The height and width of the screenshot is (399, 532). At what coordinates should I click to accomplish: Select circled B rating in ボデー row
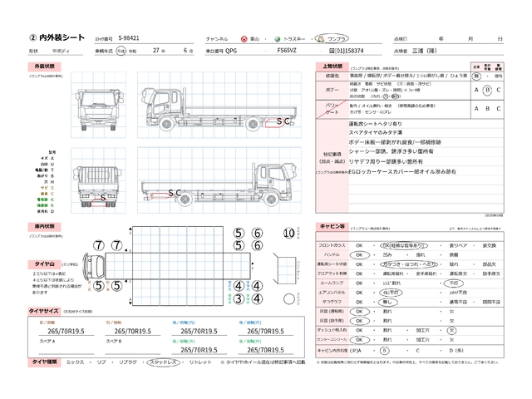coord(487,90)
